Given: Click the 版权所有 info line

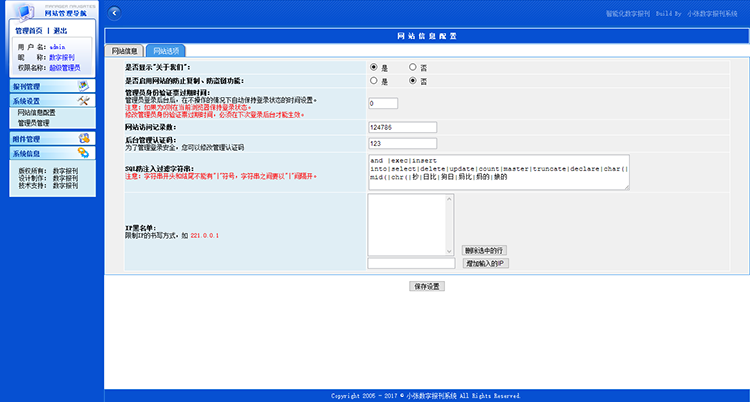Looking at the screenshot, I should (x=48, y=170).
